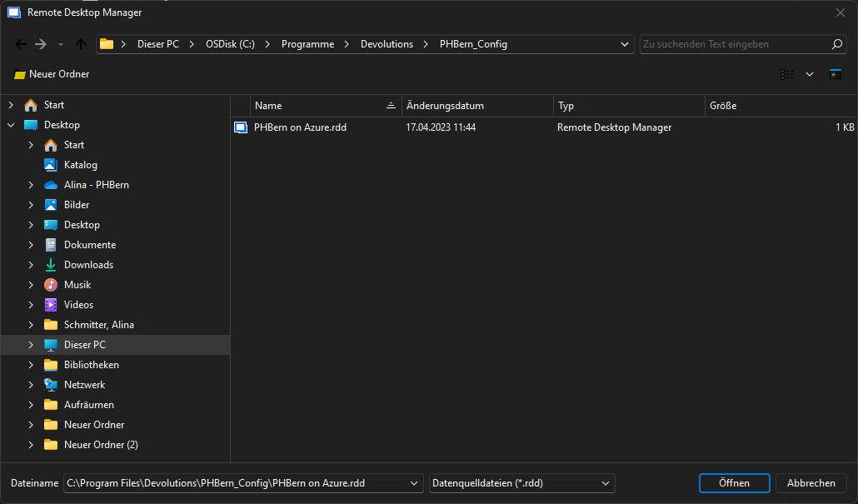This screenshot has height=504, width=858.
Task: Open the view options dropdown arrow
Action: 809,74
